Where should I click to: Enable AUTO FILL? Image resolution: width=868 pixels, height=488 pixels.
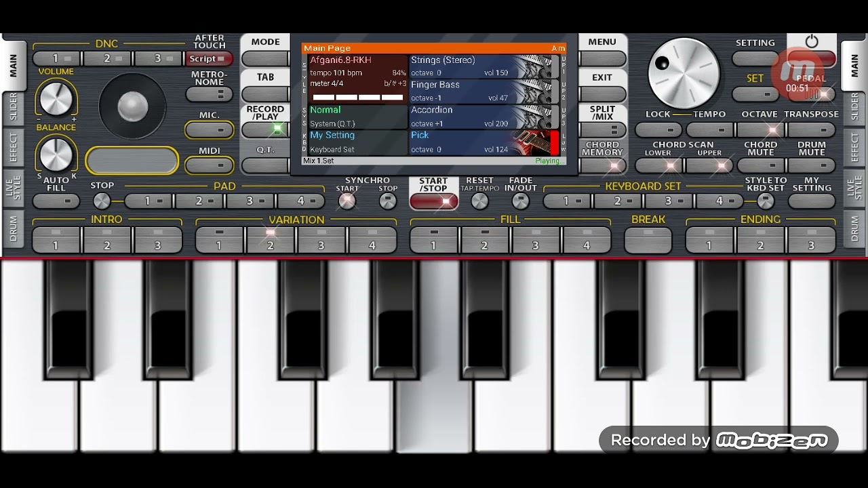56,201
